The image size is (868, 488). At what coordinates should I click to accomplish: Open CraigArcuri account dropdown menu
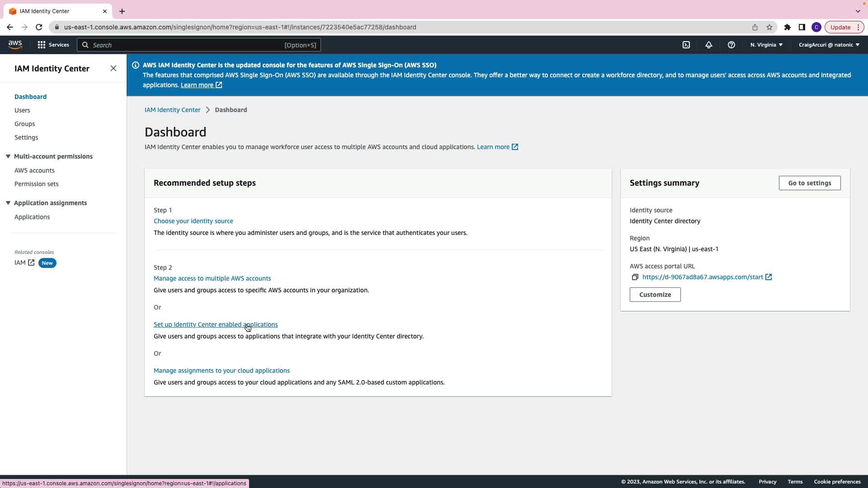(829, 45)
